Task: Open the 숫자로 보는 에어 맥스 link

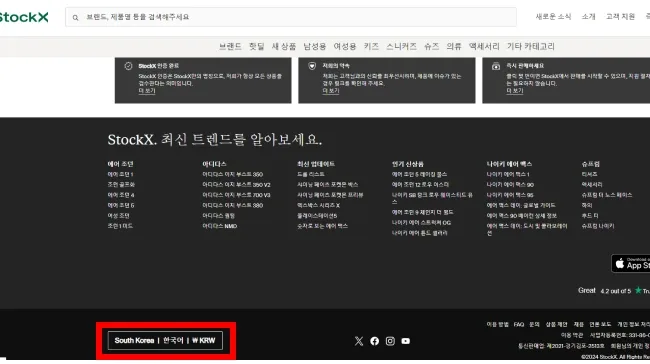Action: coord(323,226)
